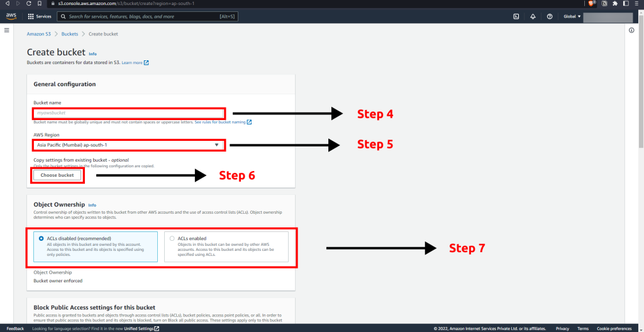Image resolution: width=644 pixels, height=332 pixels.
Task: Open the AWS home logo
Action: click(11, 16)
